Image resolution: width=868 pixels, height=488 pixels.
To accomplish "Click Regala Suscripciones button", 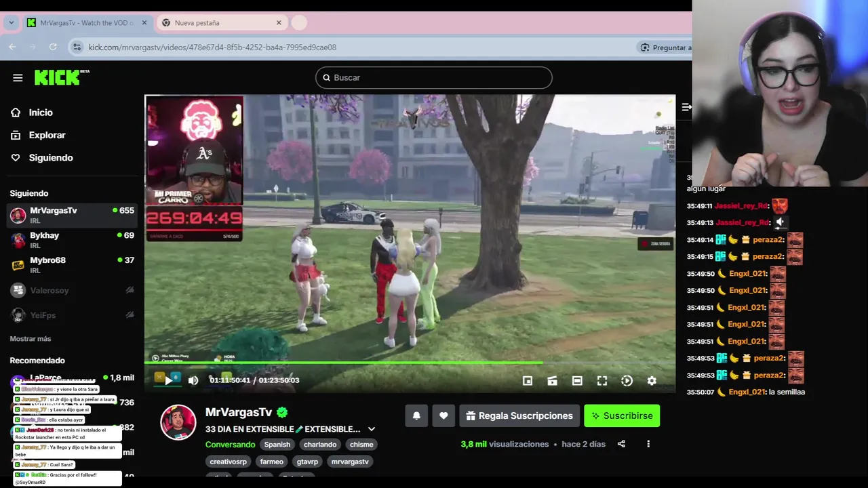I will click(519, 415).
